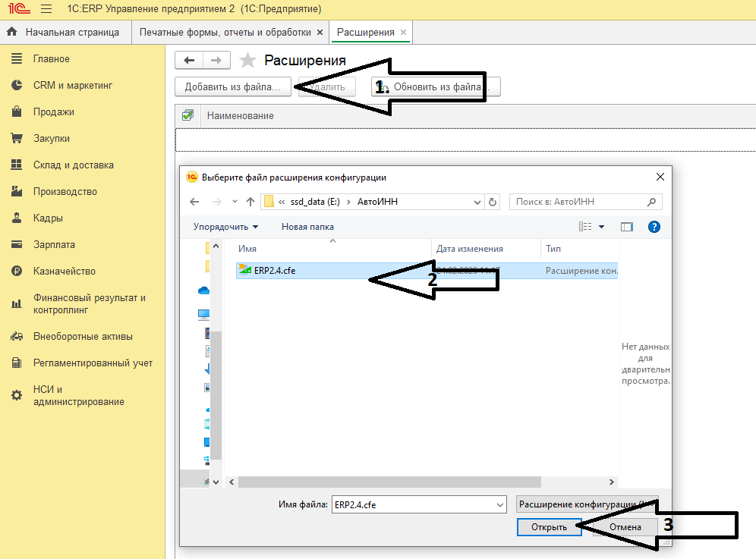Show the preview pane icon in file dialog
Image resolution: width=756 pixels, height=559 pixels.
(627, 227)
